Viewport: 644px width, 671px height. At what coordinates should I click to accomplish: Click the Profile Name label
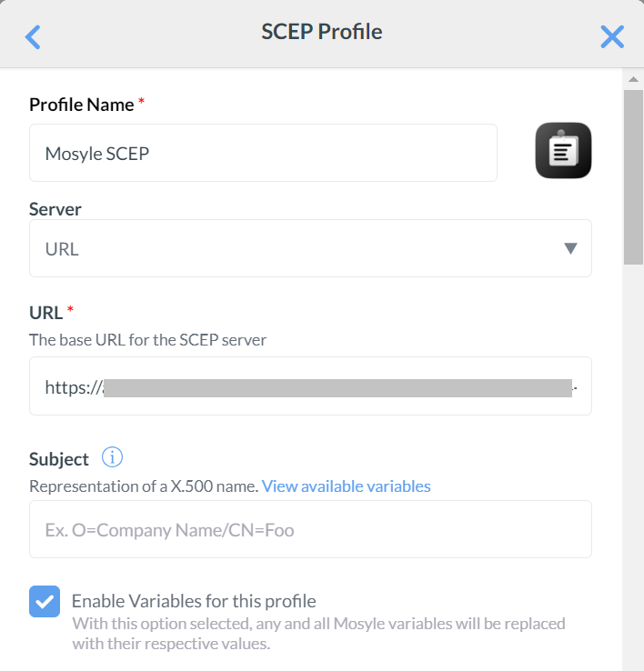tap(82, 105)
